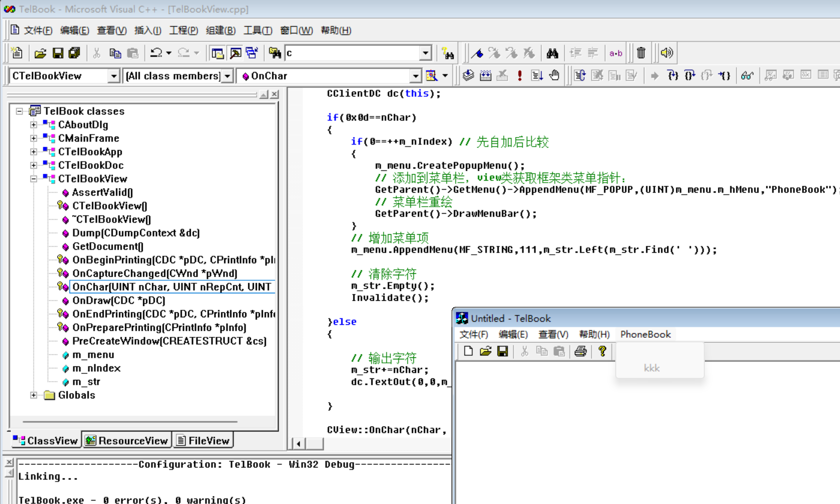Screen dimensions: 840x504
Task: Select the m_nIndex member variable
Action: pos(97,368)
